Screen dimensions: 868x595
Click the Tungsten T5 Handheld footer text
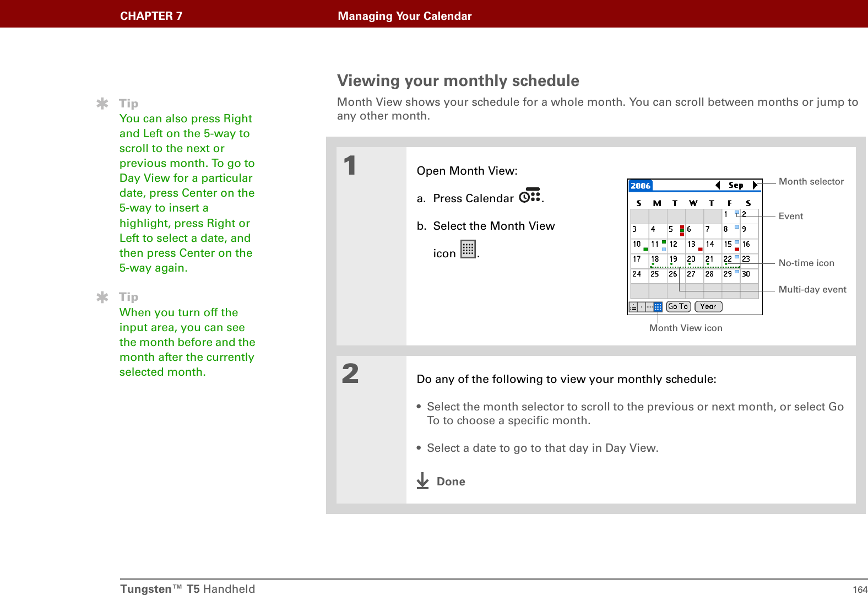188,589
